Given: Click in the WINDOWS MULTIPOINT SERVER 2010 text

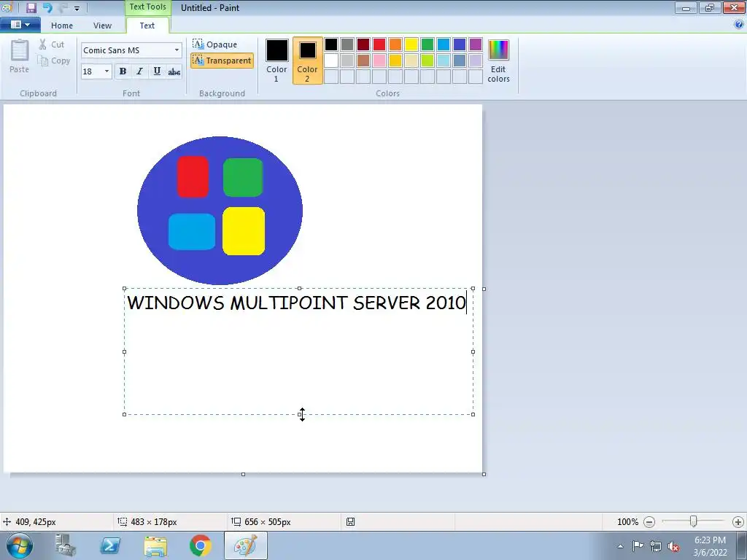Looking at the screenshot, I should [296, 303].
